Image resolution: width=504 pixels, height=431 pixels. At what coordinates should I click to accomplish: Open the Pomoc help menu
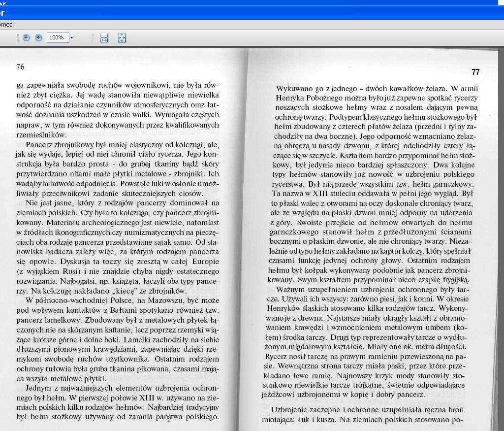[6, 25]
